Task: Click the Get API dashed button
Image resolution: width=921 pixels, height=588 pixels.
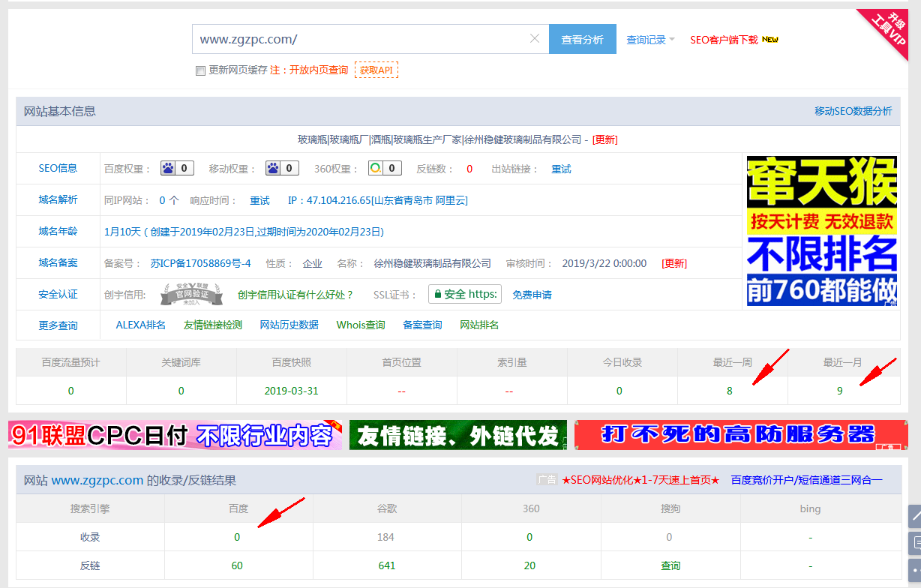Action: [x=376, y=70]
